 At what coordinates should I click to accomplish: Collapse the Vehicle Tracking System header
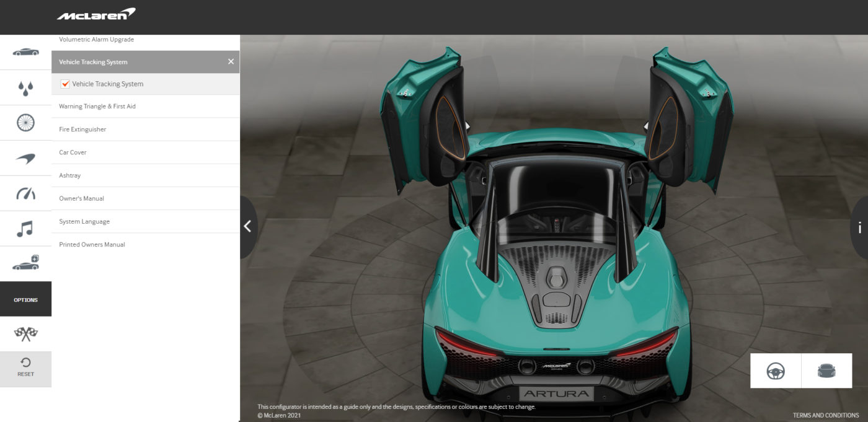click(x=145, y=62)
